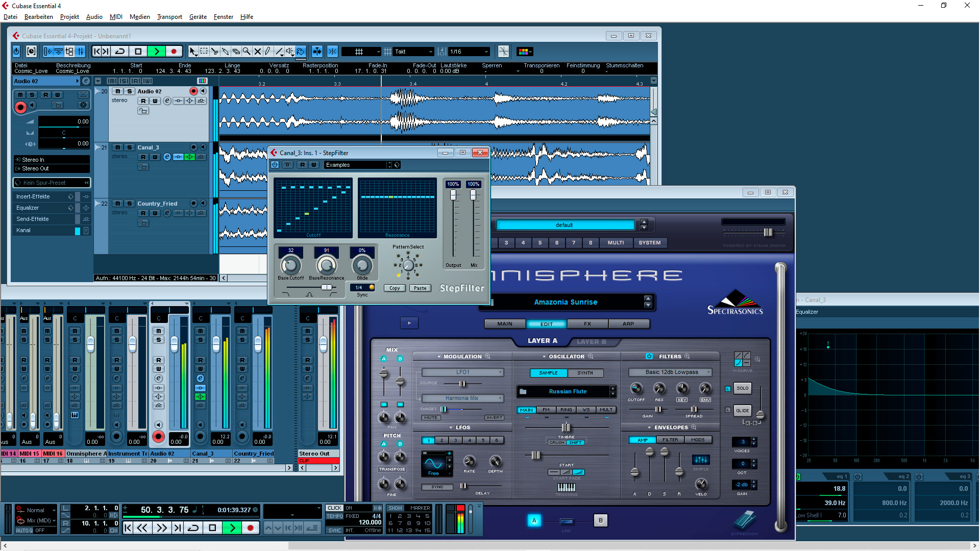Select the Eraser tool
The image size is (980, 551).
[236, 52]
